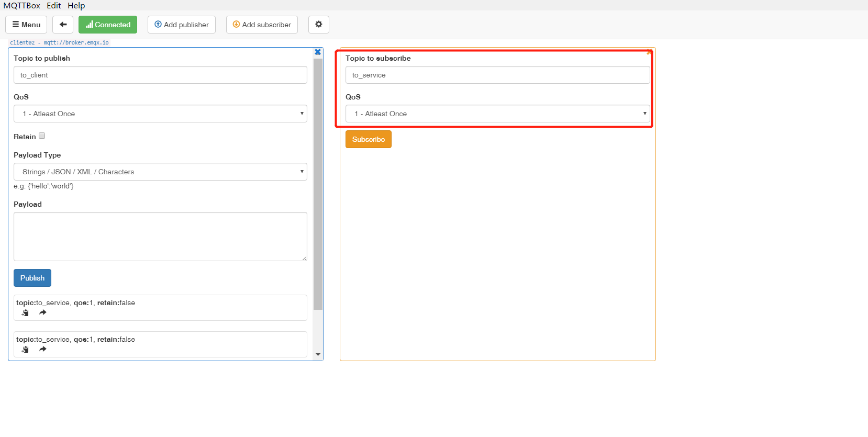Click the back arrow toolbar button
Viewport: 868px width, 437px height.
(x=63, y=25)
